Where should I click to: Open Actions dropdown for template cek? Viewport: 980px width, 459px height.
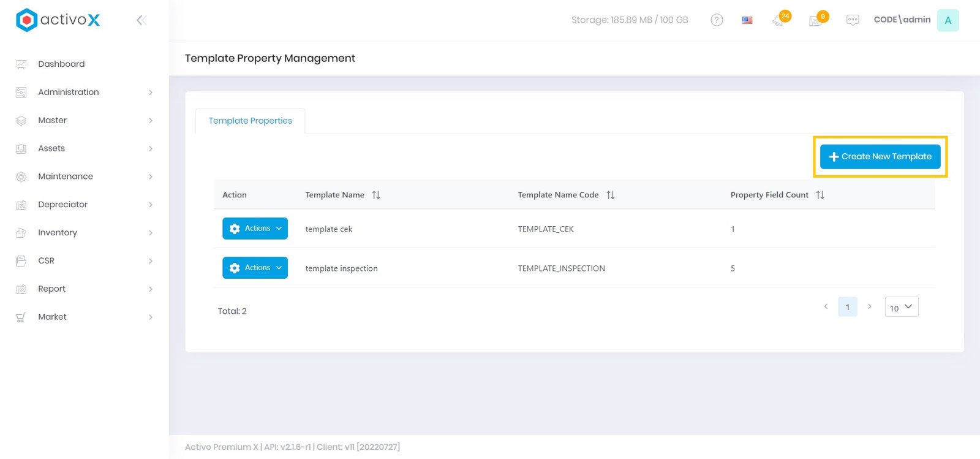coord(255,229)
